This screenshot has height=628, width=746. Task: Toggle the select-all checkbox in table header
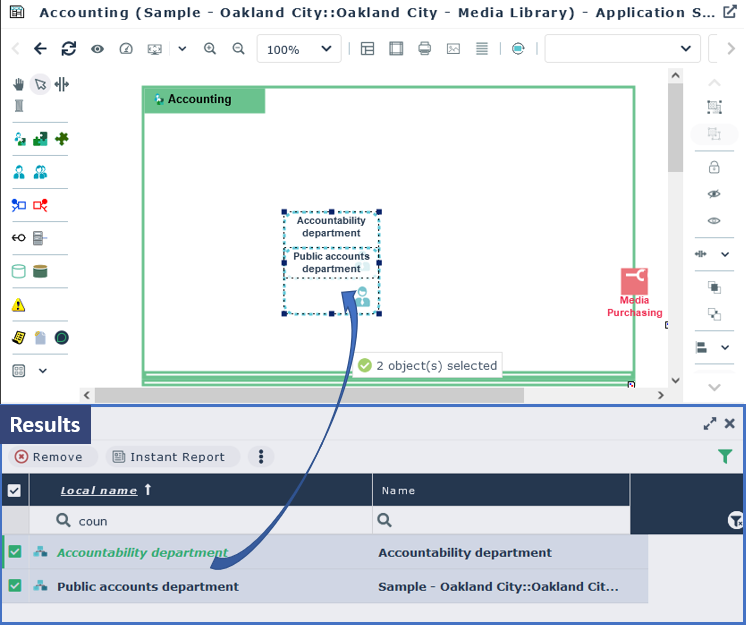tap(14, 490)
